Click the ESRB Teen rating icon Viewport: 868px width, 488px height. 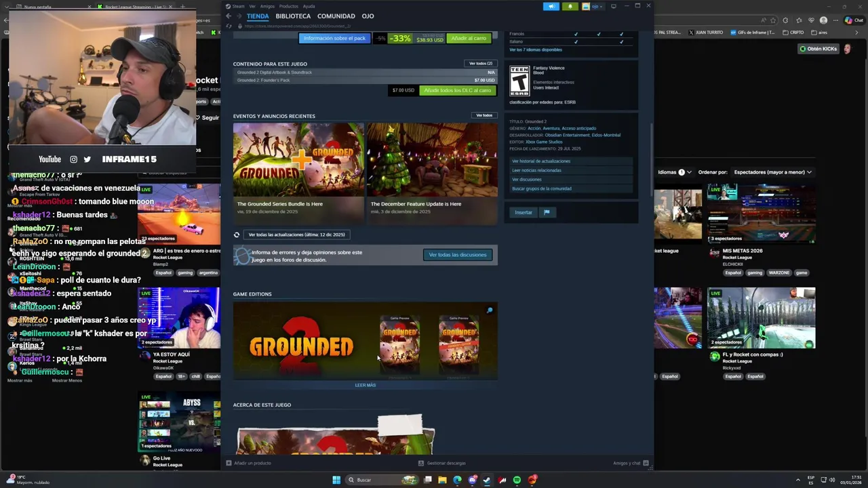[519, 81]
